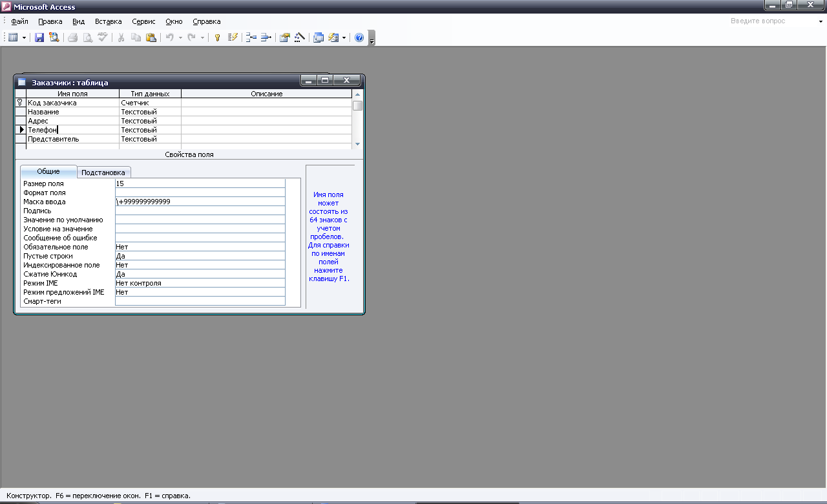827x504 pixels.
Task: Click the Paste clipboard icon
Action: (151, 37)
